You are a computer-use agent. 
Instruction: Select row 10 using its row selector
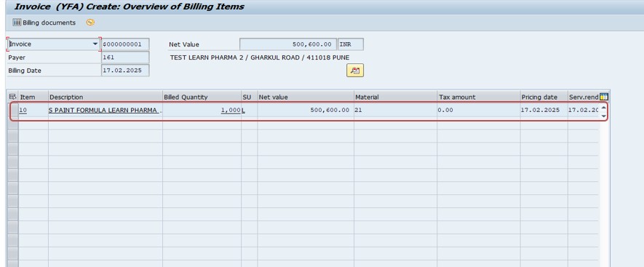(13, 111)
